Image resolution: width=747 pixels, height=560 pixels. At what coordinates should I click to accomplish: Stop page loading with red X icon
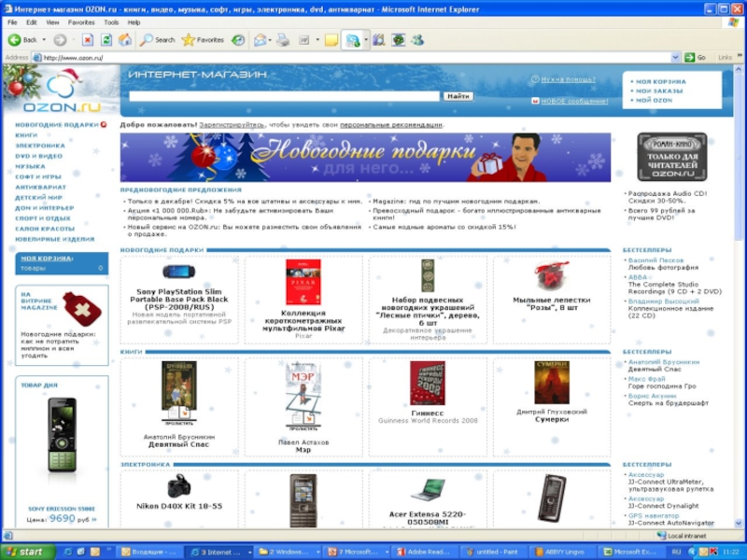pyautogui.click(x=87, y=40)
